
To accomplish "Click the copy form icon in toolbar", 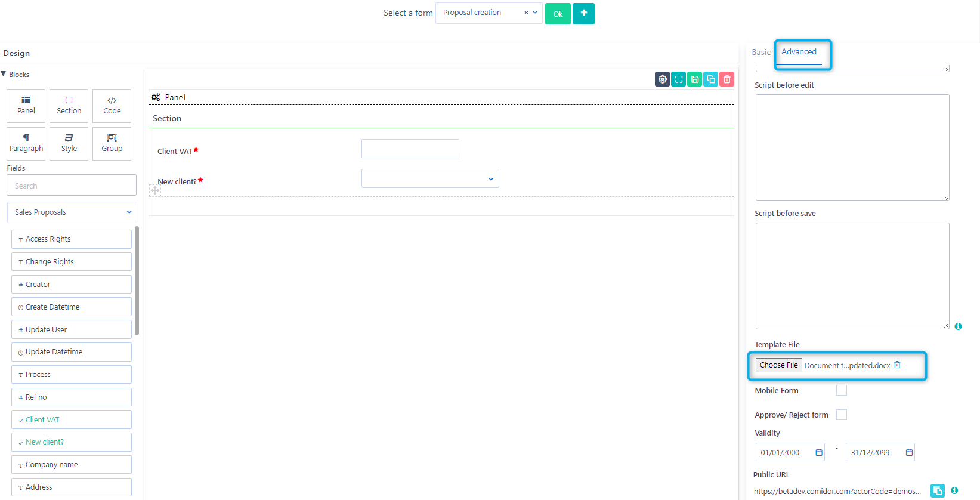I will (x=710, y=79).
